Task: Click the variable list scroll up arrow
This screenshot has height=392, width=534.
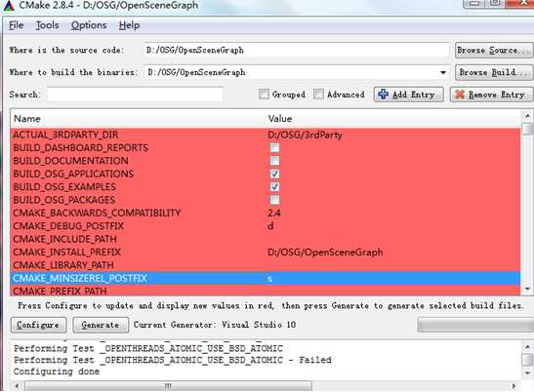Action: click(x=527, y=116)
